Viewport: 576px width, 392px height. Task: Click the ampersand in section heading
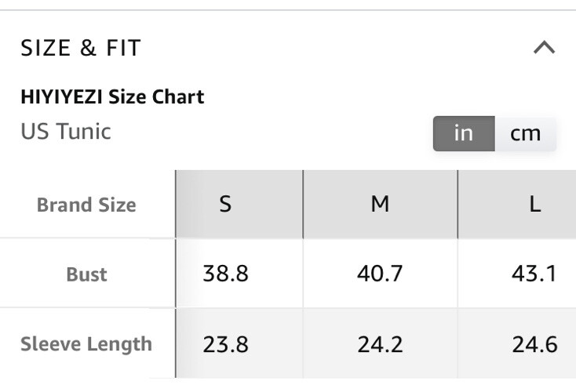point(88,48)
